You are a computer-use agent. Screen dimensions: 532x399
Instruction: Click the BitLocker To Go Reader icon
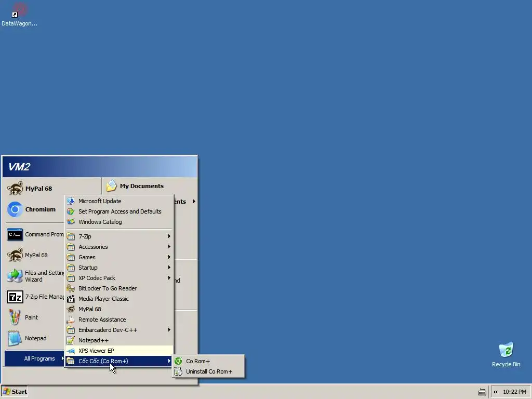71,288
